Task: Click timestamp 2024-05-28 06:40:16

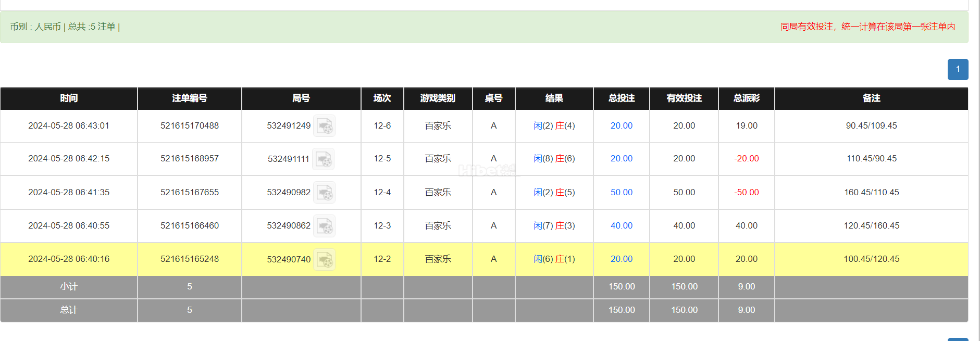Action: click(x=69, y=259)
